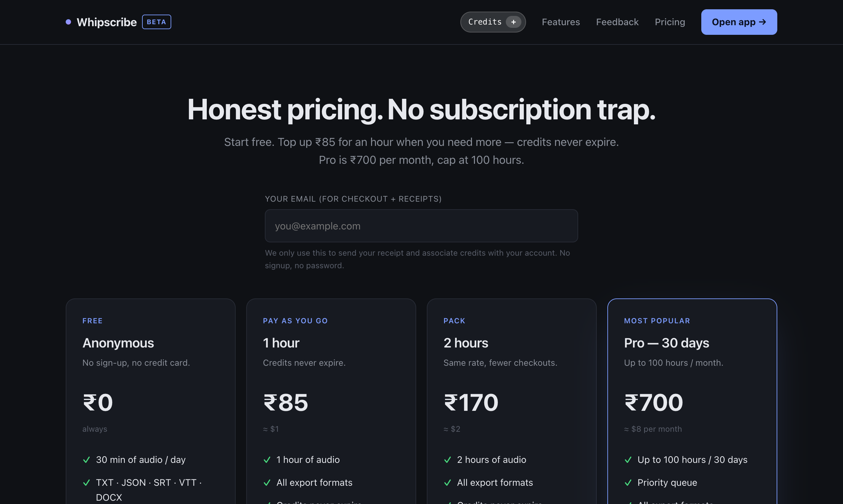This screenshot has height=504, width=843.
Task: Click the plus icon on the Credits pill
Action: pyautogui.click(x=513, y=22)
